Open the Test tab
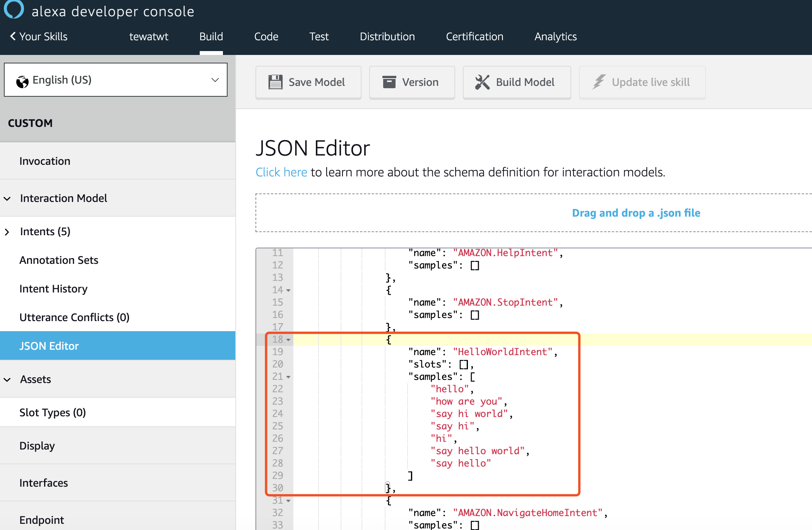The image size is (812, 530). tap(319, 36)
